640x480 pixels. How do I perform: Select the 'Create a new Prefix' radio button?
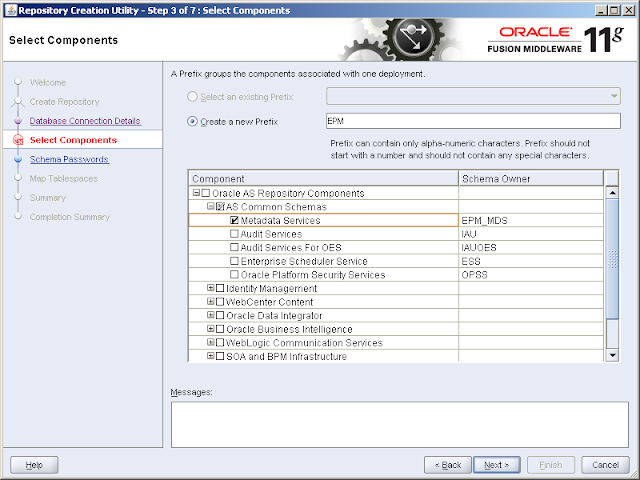[x=192, y=121]
